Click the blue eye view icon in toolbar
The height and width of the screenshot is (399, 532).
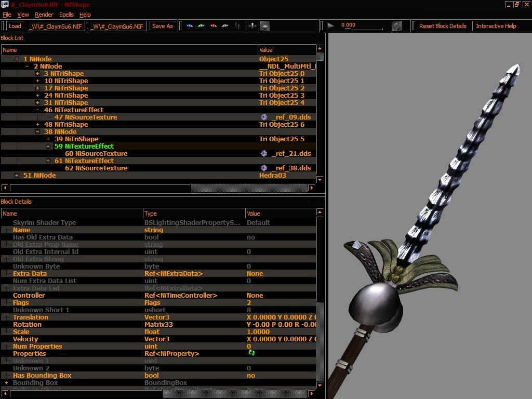click(x=190, y=26)
